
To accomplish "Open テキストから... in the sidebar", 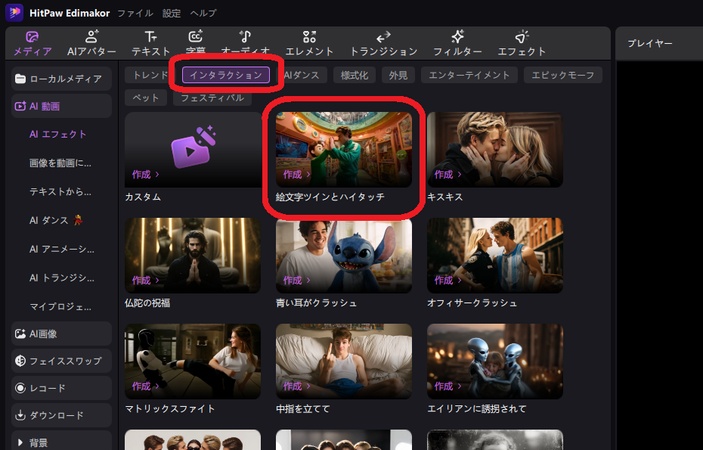I will 60,192.
